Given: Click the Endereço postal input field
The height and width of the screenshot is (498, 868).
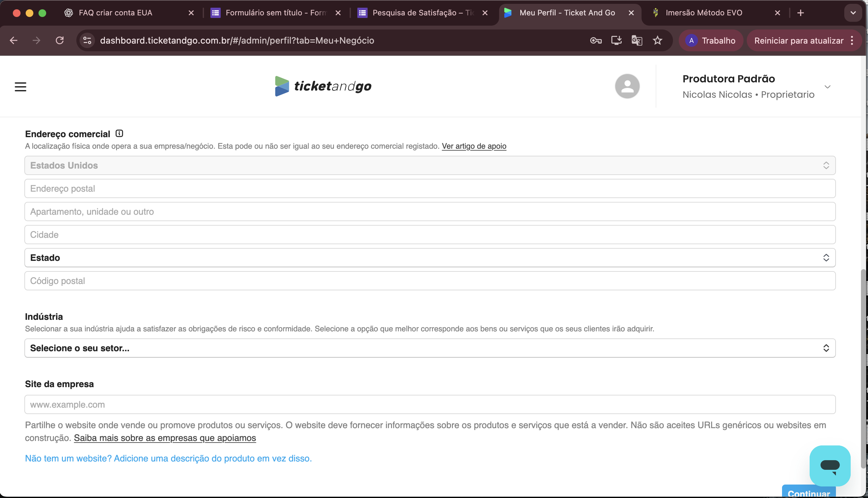Looking at the screenshot, I should (430, 188).
